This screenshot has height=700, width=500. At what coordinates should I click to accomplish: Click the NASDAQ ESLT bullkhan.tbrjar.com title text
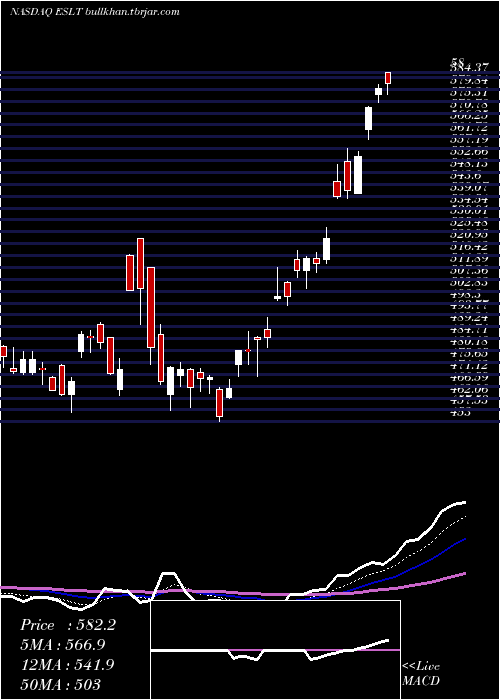(x=95, y=12)
